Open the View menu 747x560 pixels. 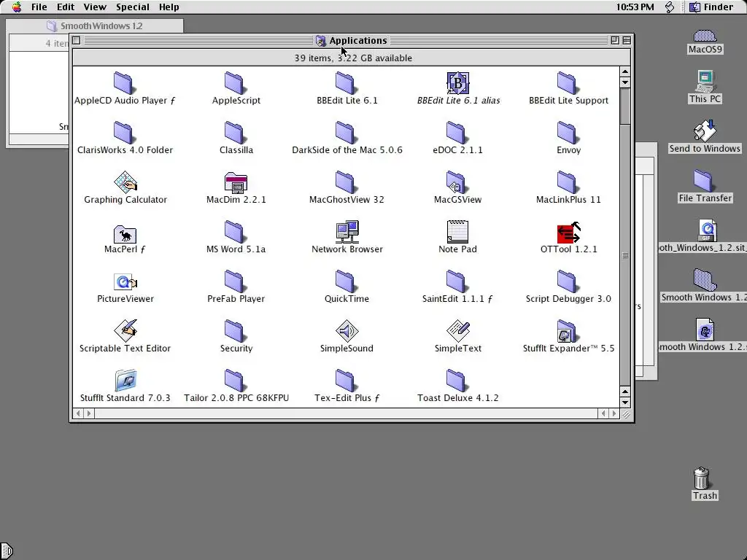pyautogui.click(x=95, y=7)
